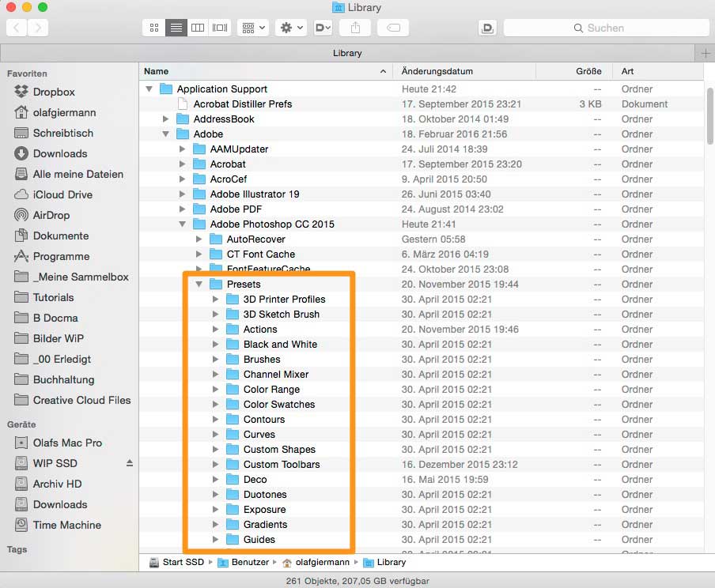
Task: Select Cover Flow view icon
Action: 220,28
